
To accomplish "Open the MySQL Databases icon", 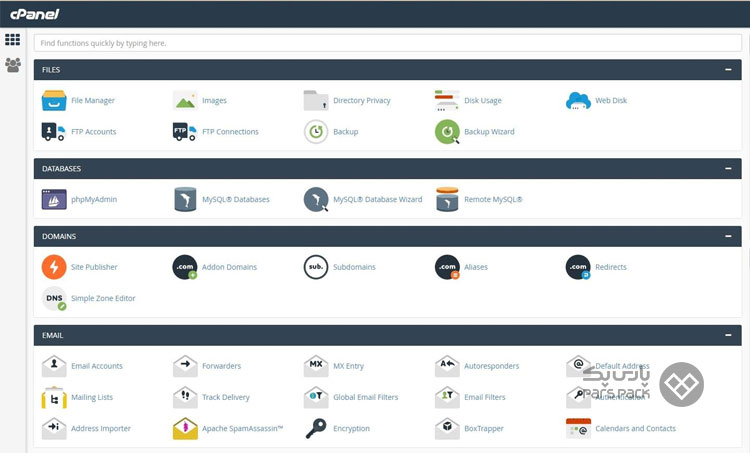I will point(185,199).
